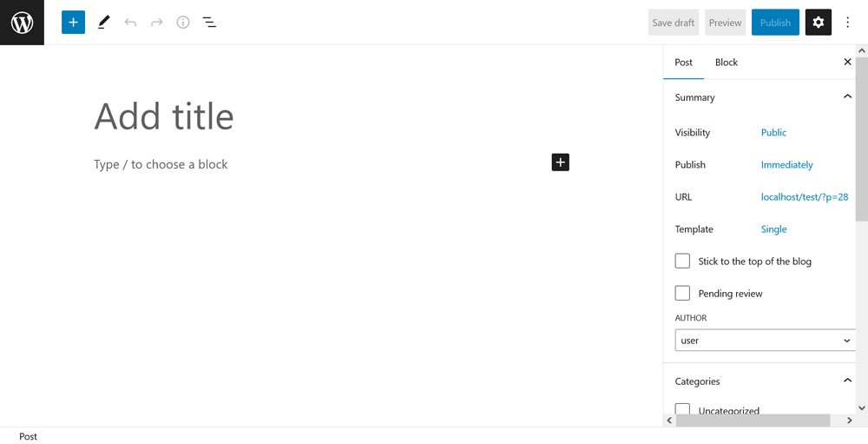868x444 pixels.
Task: Open the document Details info icon
Action: [x=182, y=23]
